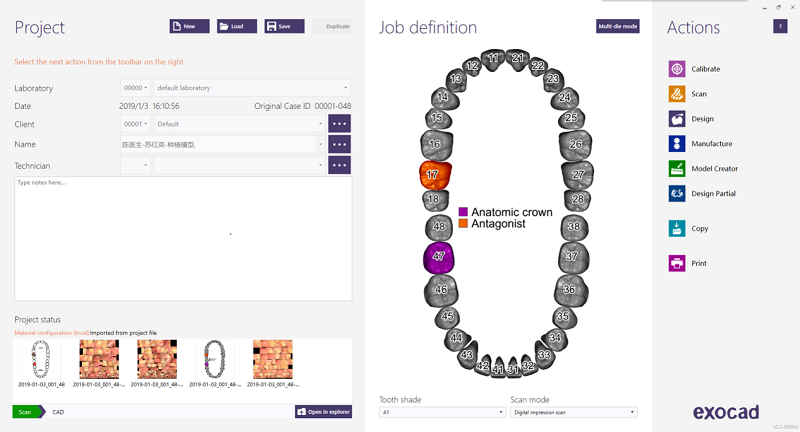Open the Design action
This screenshot has height=432, width=800.
pyautogui.click(x=677, y=119)
